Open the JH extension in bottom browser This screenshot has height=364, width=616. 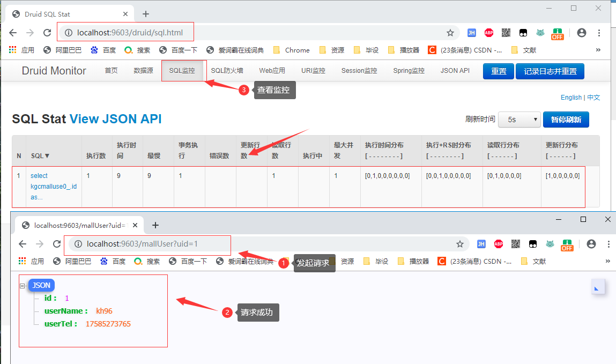481,244
